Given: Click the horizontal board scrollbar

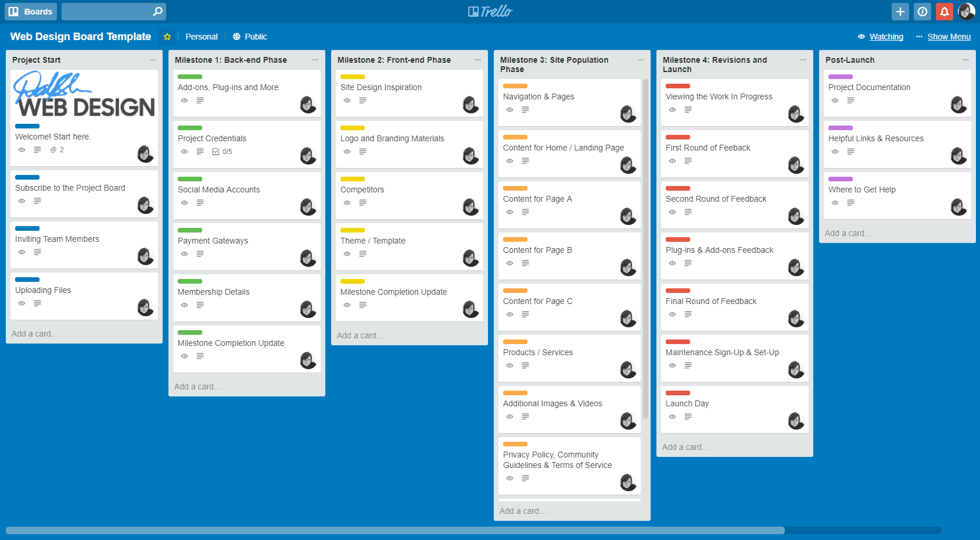Looking at the screenshot, I should tap(395, 530).
